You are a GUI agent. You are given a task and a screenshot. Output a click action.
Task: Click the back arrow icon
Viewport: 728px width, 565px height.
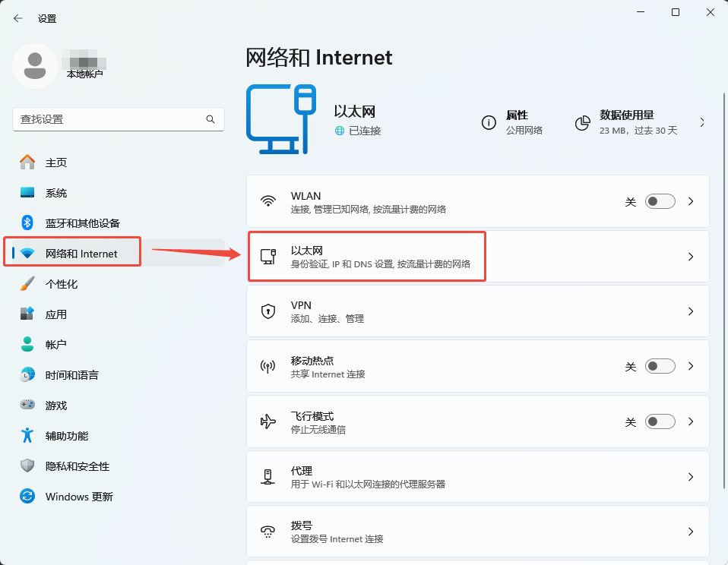click(x=18, y=18)
